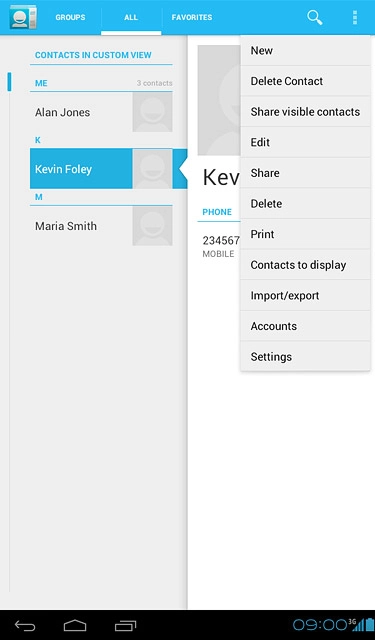Switch to the Favorites tab
The height and width of the screenshot is (640, 375).
point(192,18)
